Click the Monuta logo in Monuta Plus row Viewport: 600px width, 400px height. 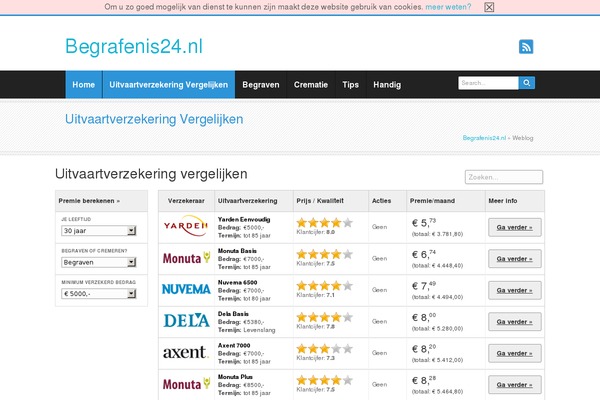click(x=186, y=384)
